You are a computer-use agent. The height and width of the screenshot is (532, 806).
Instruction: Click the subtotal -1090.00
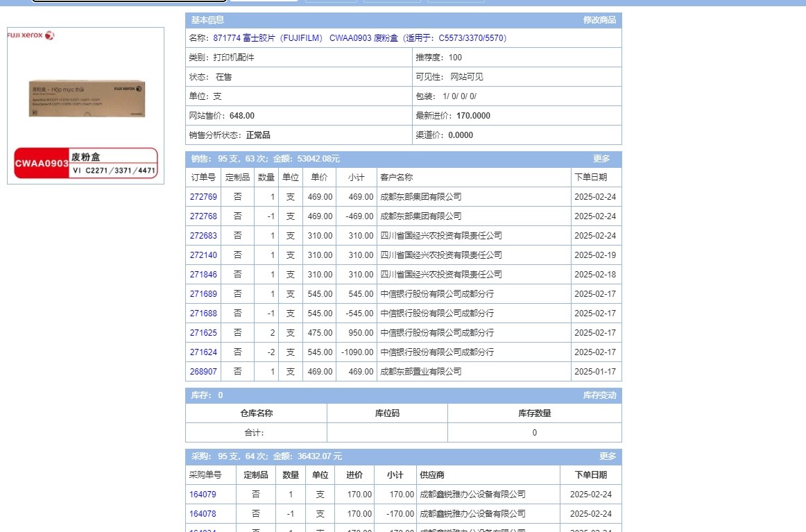click(357, 352)
